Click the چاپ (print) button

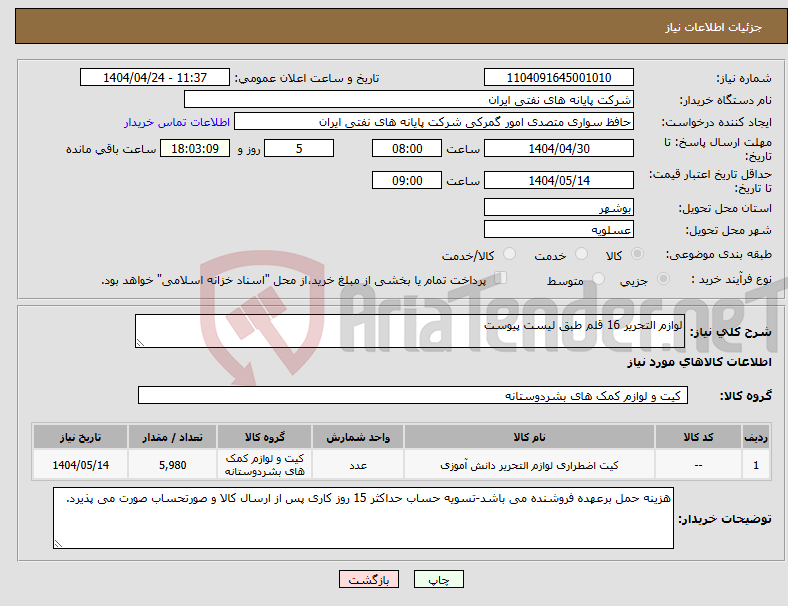point(439,579)
